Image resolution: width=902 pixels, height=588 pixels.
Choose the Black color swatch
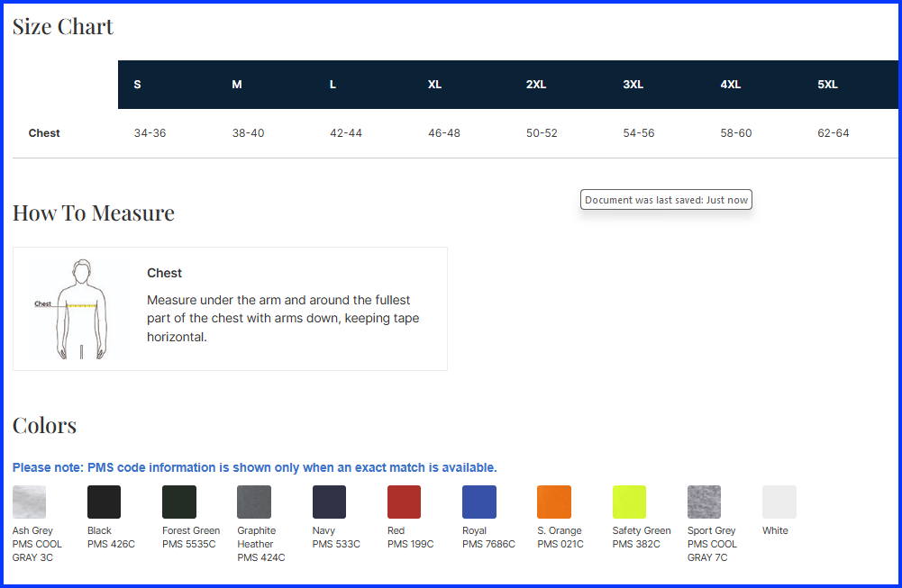click(104, 502)
